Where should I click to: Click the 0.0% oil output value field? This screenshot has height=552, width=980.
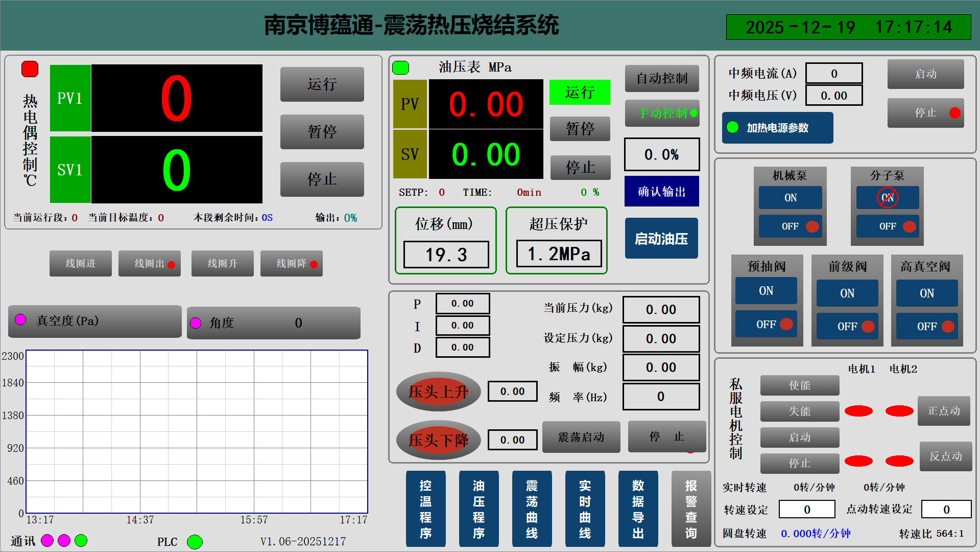661,154
